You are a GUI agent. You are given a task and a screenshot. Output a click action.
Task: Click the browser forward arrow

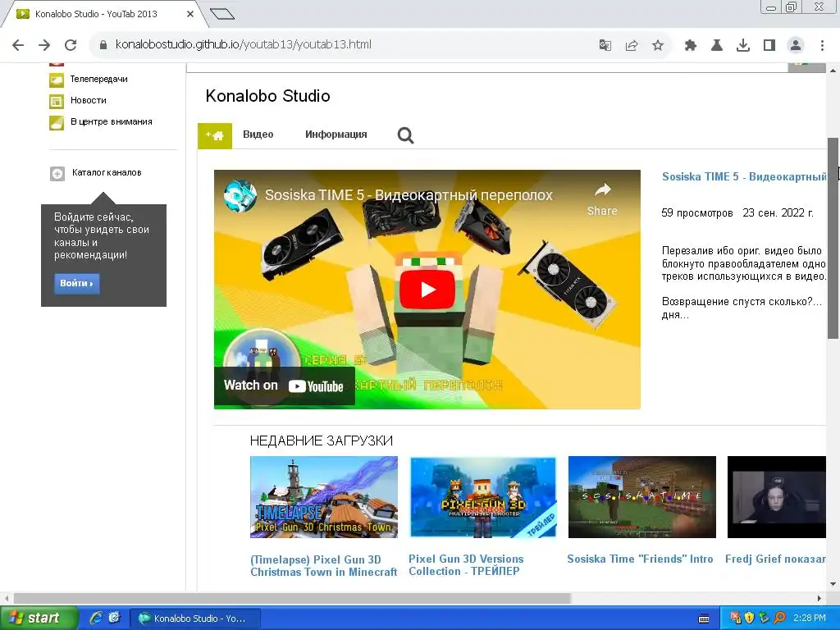click(x=44, y=45)
